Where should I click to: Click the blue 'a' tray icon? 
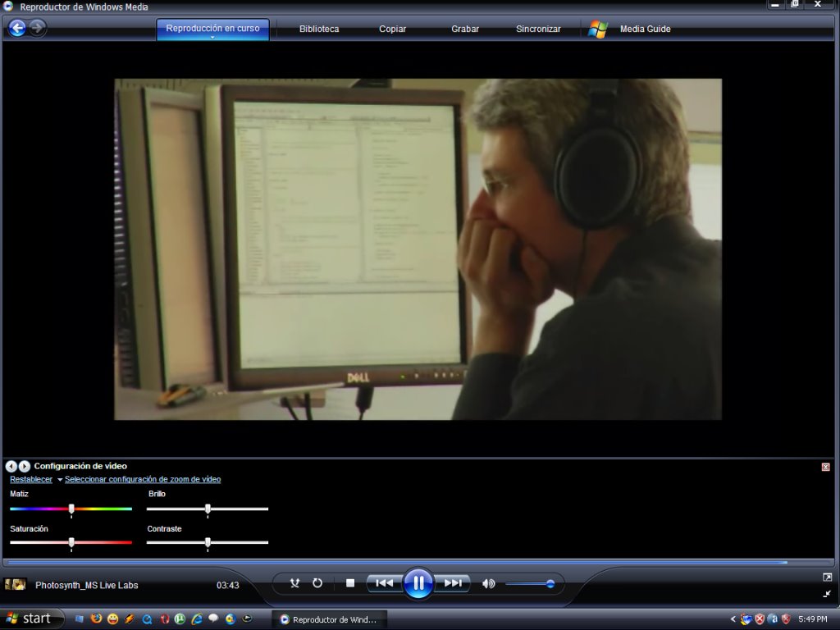pyautogui.click(x=773, y=619)
